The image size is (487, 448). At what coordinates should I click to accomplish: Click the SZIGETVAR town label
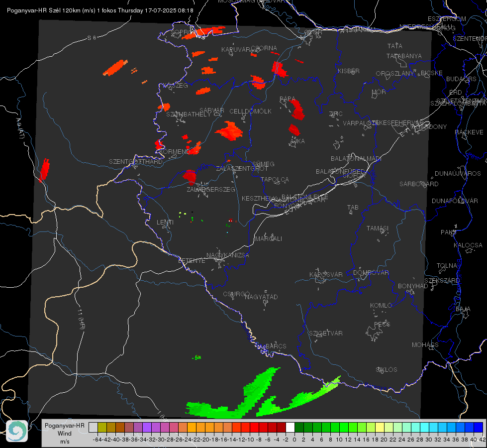(x=326, y=333)
